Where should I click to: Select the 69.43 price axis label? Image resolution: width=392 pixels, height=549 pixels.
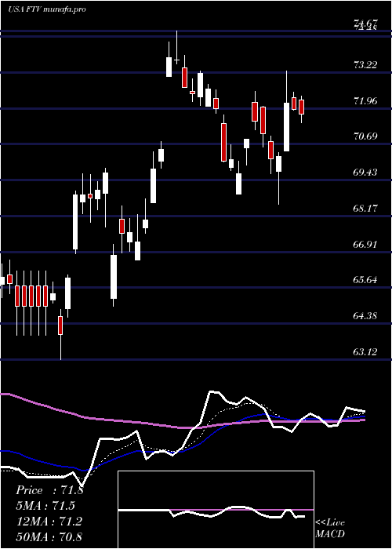point(366,173)
